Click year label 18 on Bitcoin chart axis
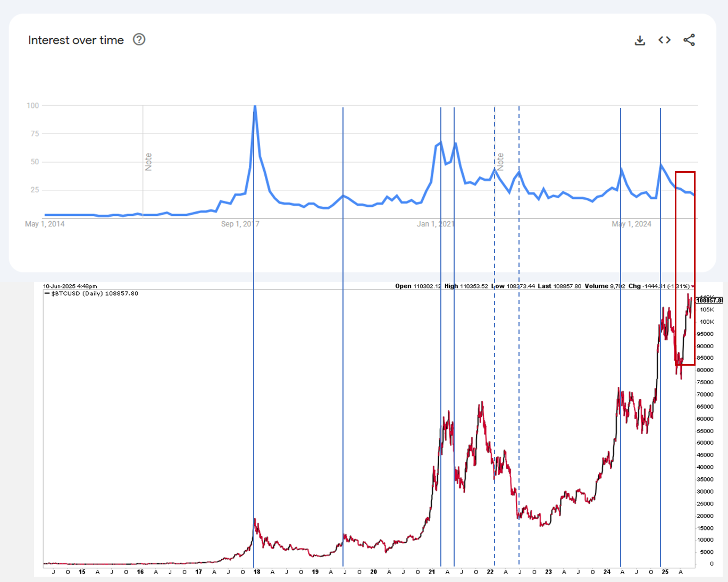The height and width of the screenshot is (582, 728). (257, 572)
